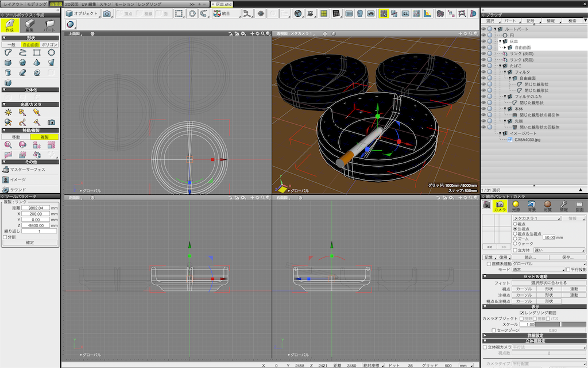Switch to the UV 編集 layout tab
The width and height of the screenshot is (588, 368).
point(89,4)
